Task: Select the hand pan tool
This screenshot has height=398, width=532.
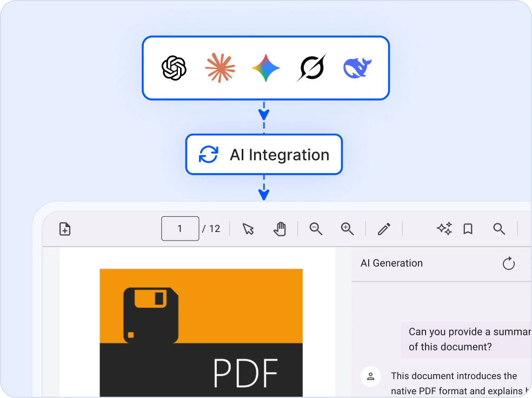Action: pos(280,229)
